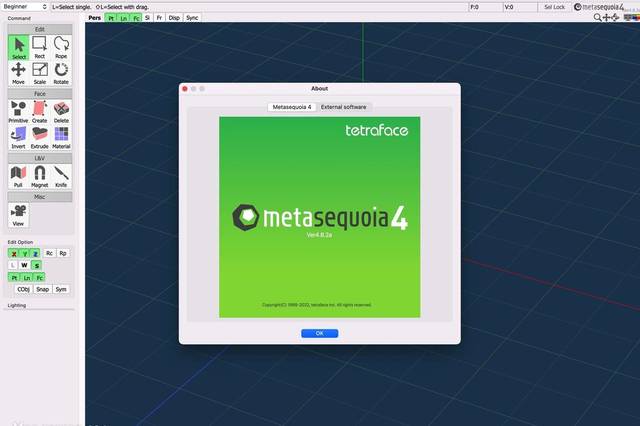
Task: Click the F:0 face count field
Action: click(485, 7)
